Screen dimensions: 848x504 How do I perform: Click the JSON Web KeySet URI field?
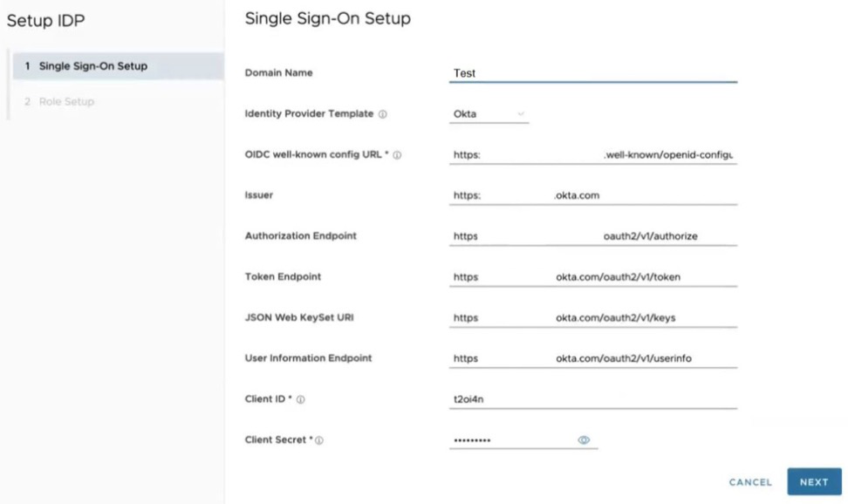click(593, 317)
